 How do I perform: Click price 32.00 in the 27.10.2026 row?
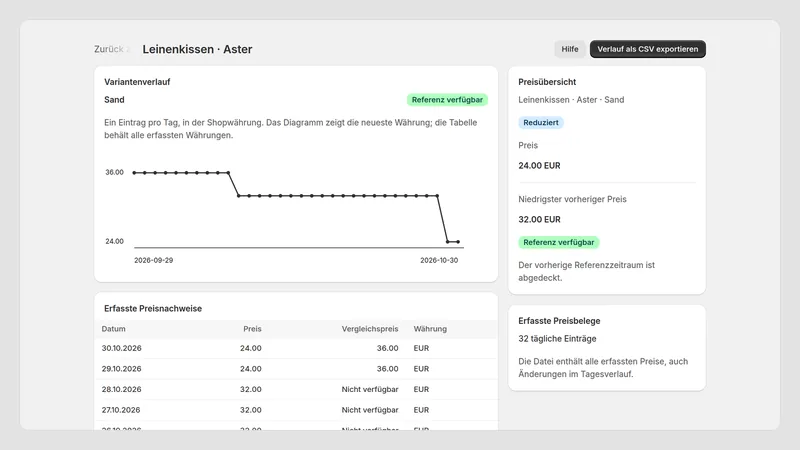[x=251, y=410]
